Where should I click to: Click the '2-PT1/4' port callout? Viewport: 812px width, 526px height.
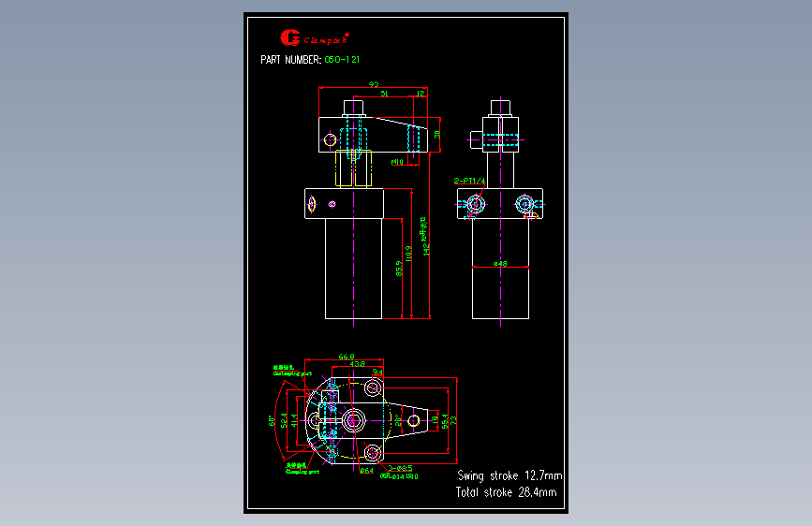470,181
